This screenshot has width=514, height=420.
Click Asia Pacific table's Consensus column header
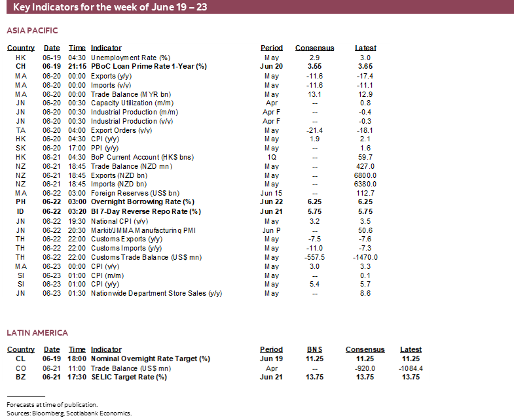coord(314,48)
